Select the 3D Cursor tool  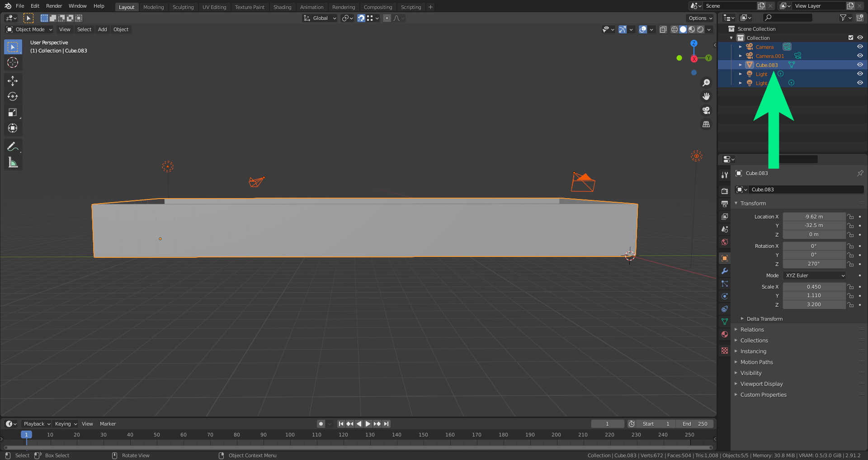[13, 63]
